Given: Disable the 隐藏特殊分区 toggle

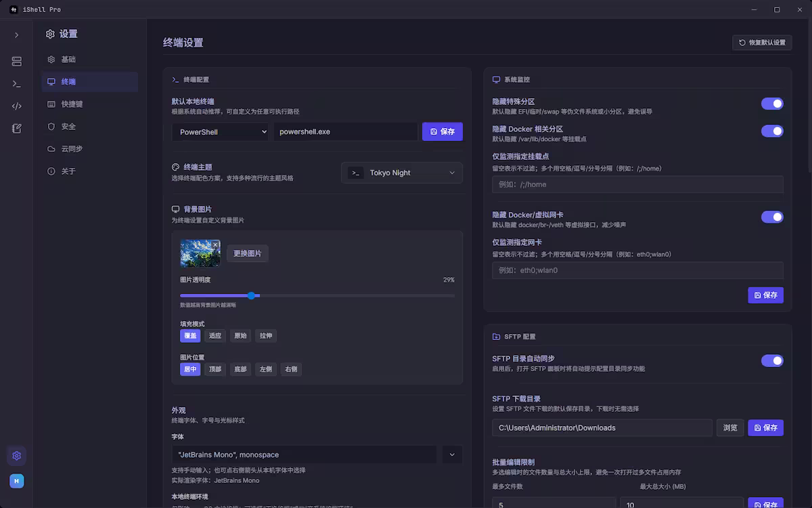Looking at the screenshot, I should [x=772, y=104].
